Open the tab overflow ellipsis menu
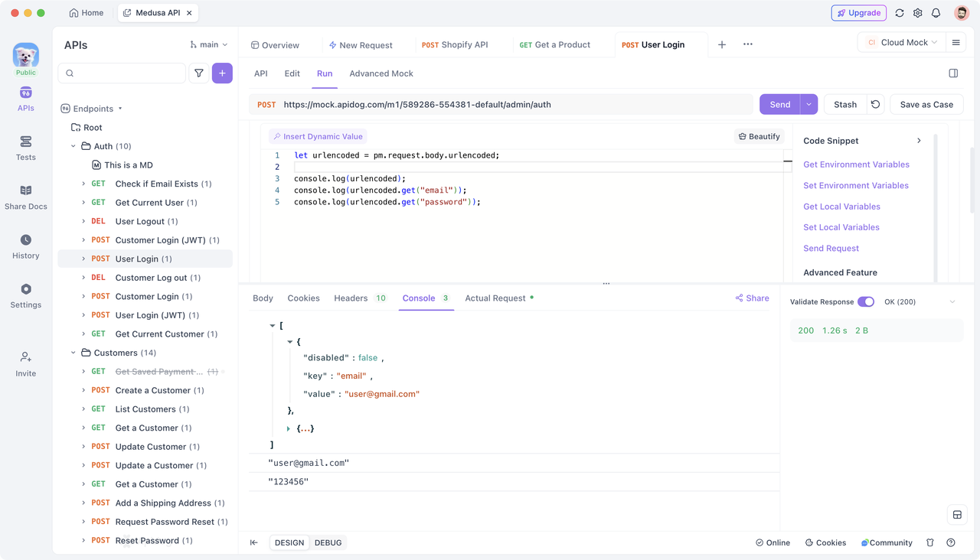 tap(748, 44)
